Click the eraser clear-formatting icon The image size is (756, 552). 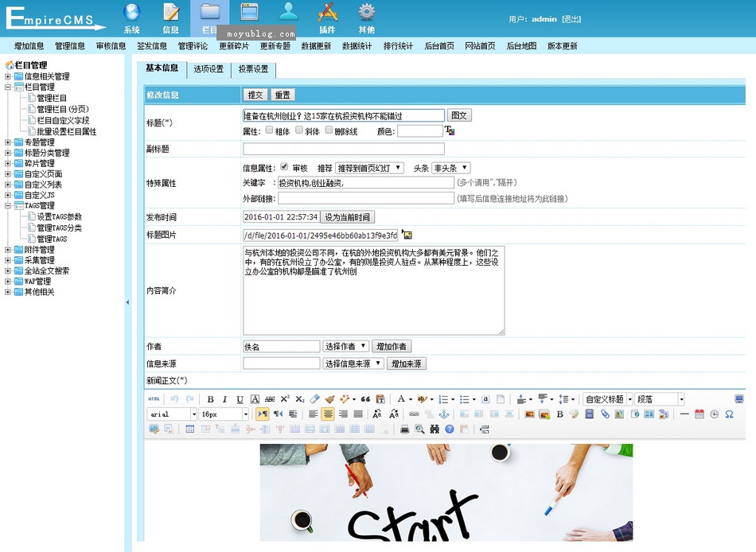click(315, 399)
